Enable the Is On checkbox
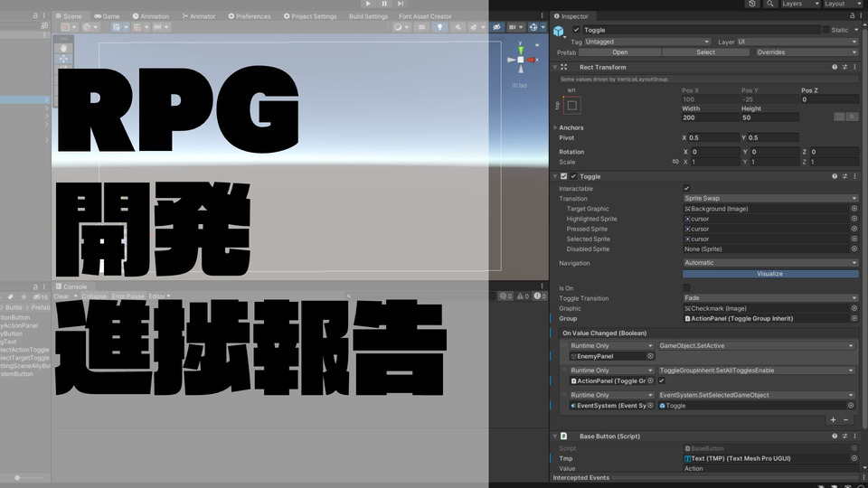 [686, 288]
